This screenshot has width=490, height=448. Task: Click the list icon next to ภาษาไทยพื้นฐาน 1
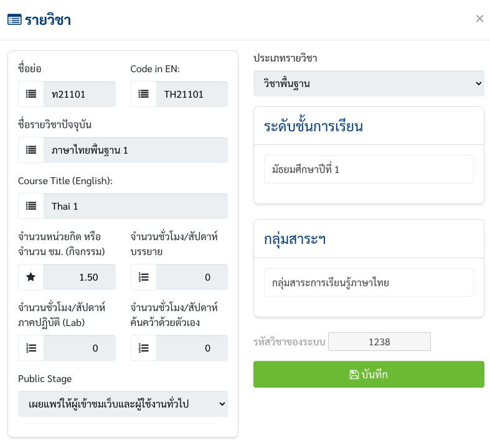tap(31, 150)
